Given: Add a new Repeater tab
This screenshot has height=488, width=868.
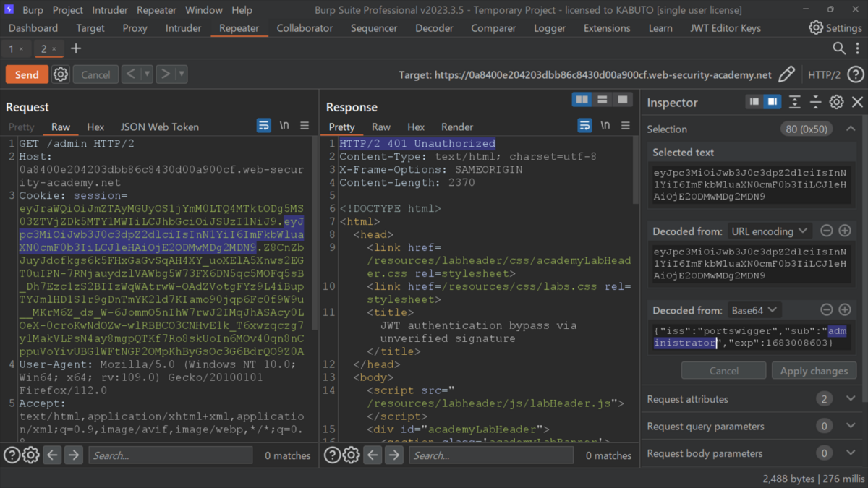Looking at the screenshot, I should coord(76,48).
